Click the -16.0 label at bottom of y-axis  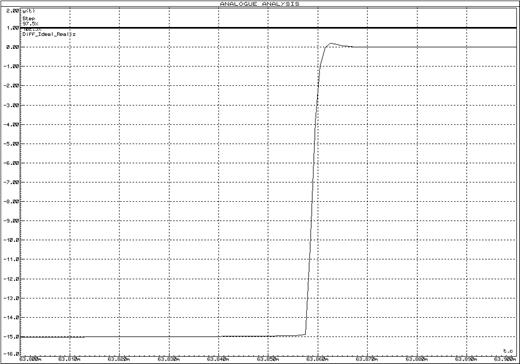click(11, 354)
